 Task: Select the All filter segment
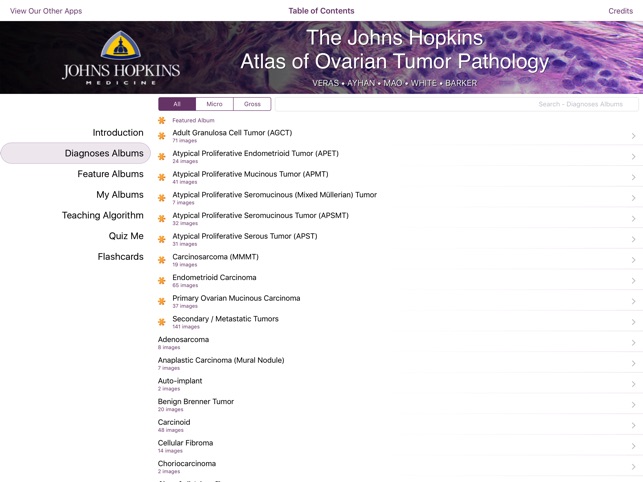pyautogui.click(x=177, y=104)
